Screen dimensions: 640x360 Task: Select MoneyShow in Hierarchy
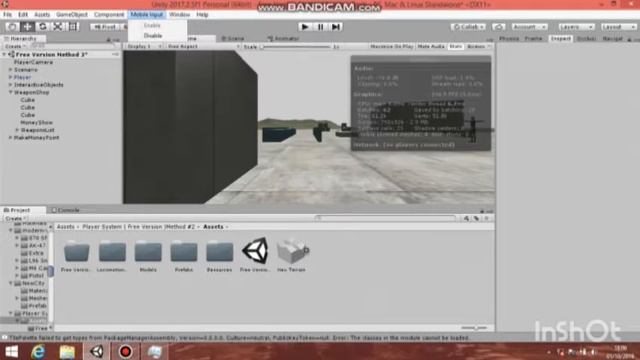(36, 122)
